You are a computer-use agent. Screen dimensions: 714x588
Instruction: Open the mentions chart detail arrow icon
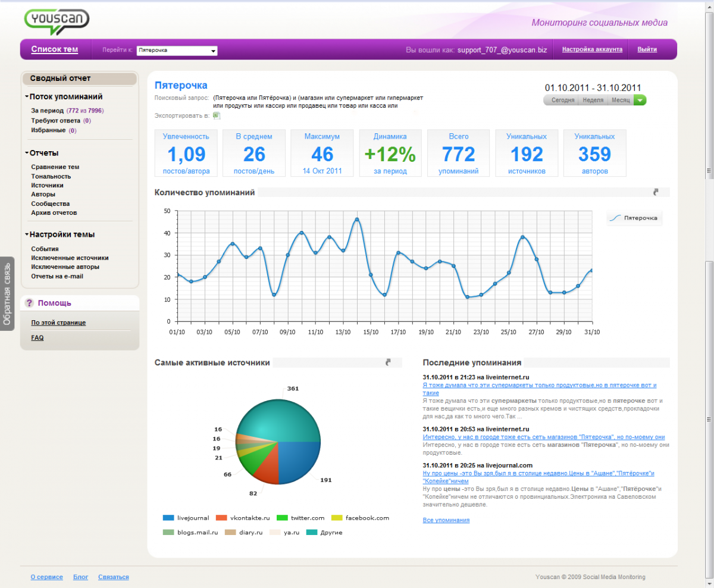click(656, 192)
